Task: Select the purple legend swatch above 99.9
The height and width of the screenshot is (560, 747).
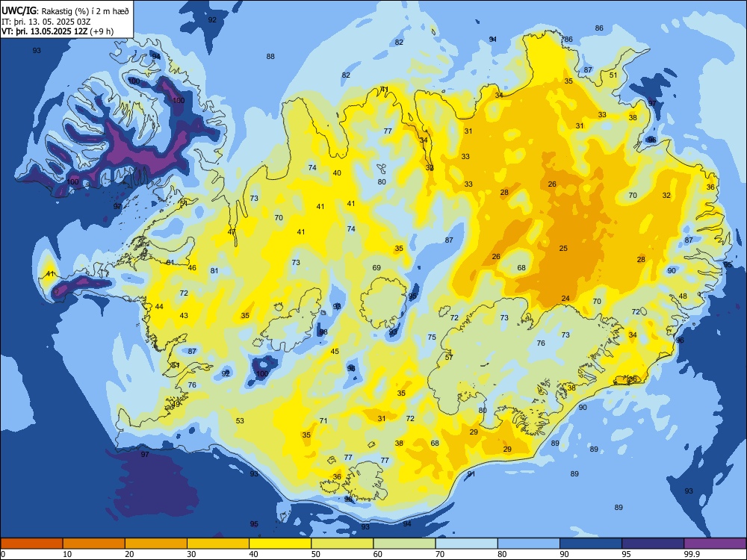Action: [x=715, y=544]
